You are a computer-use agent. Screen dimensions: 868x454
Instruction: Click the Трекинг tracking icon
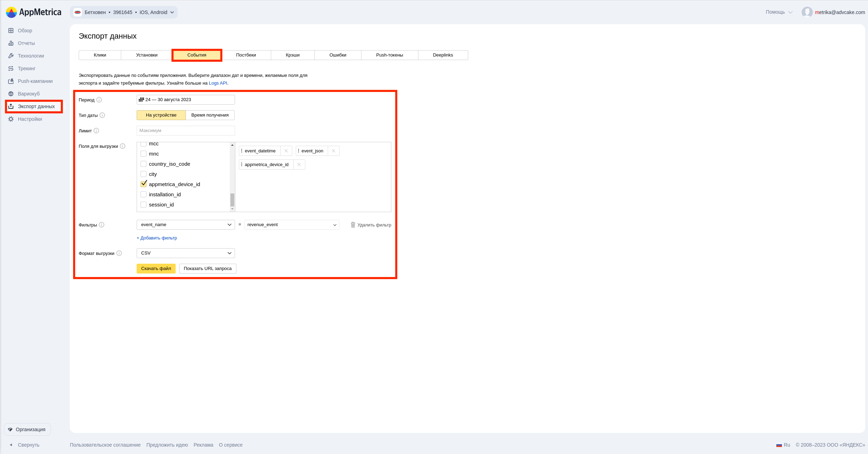[x=11, y=68]
